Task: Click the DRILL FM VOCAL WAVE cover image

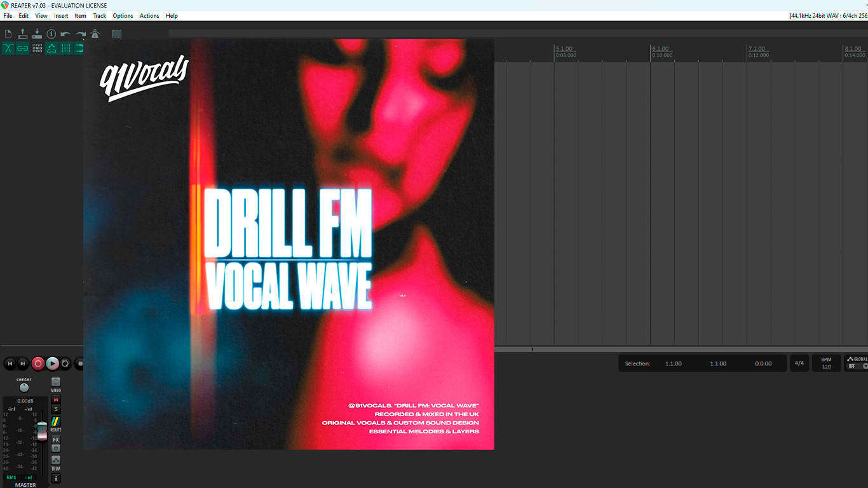Action: [x=288, y=244]
